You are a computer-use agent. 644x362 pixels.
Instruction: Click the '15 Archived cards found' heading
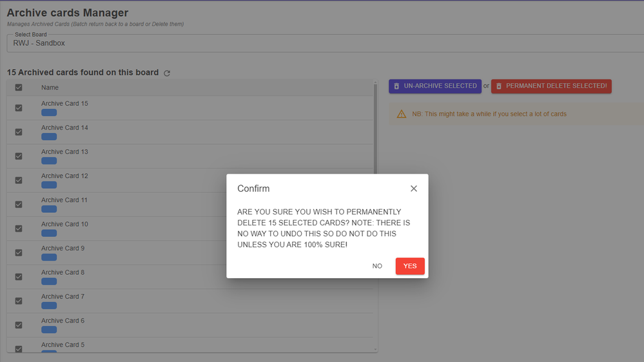(83, 72)
